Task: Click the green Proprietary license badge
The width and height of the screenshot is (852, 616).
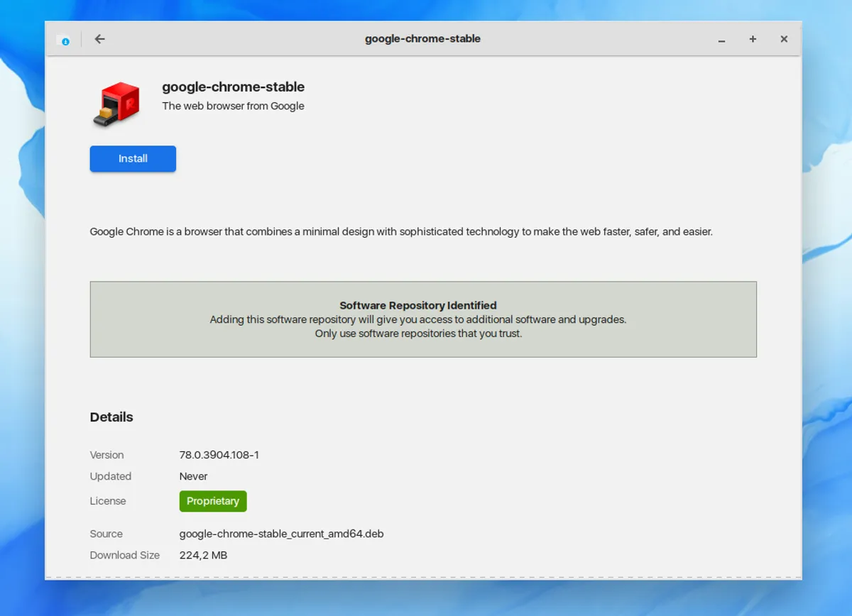Action: click(x=213, y=501)
